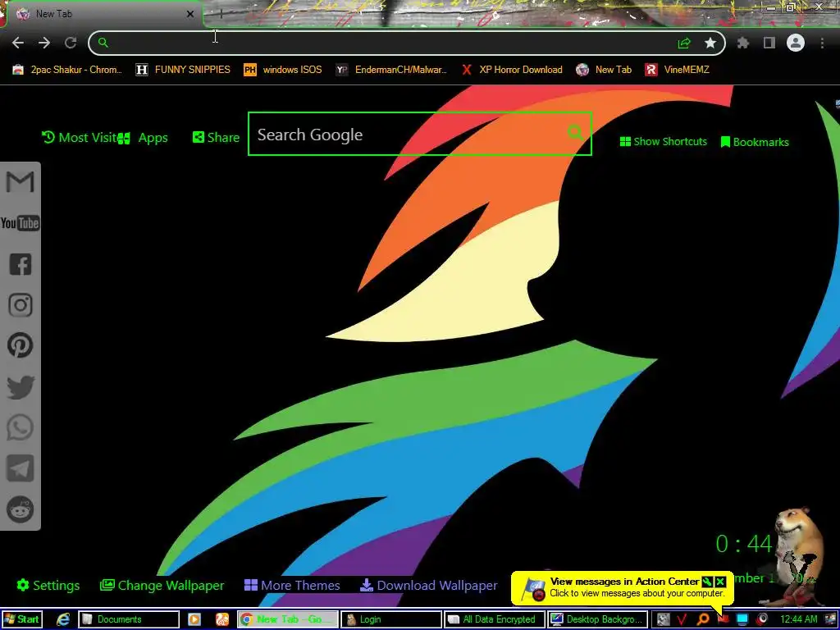Bookmark this tab with the star icon
The height and width of the screenshot is (630, 840).
[710, 43]
